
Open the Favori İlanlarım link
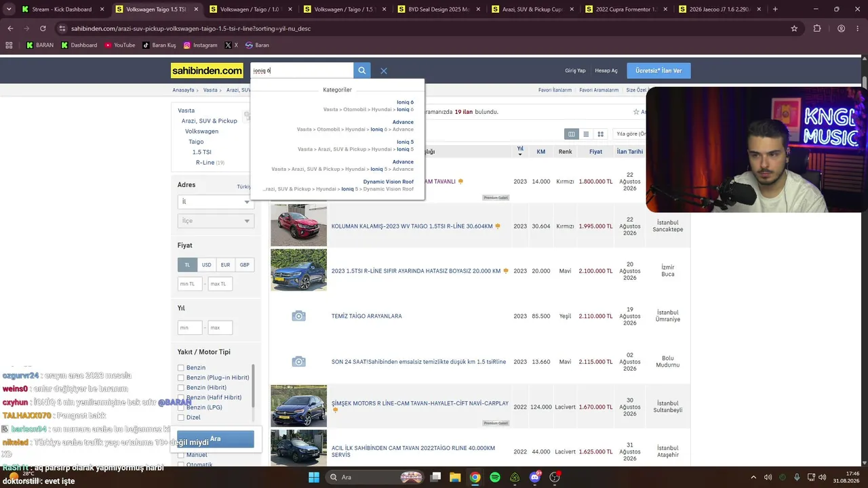(x=555, y=90)
